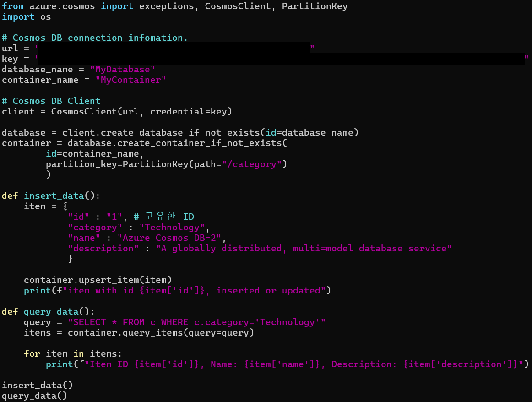Click the "Azure Cosmos DB-2" name value
This screenshot has width=532, height=402.
click(x=169, y=238)
